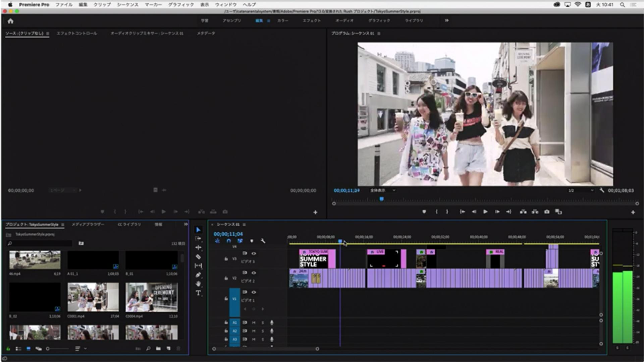Choose the Ripple Edit tool

(x=198, y=248)
